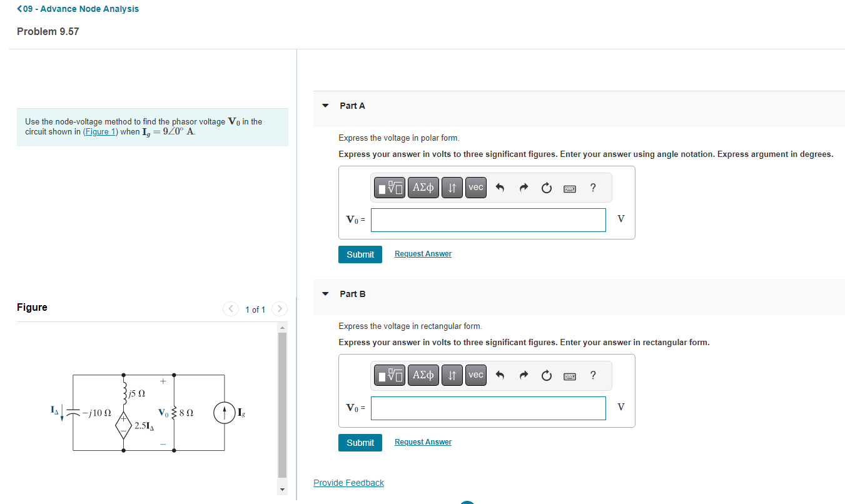Open the equation templates palette in Part A

pos(389,187)
